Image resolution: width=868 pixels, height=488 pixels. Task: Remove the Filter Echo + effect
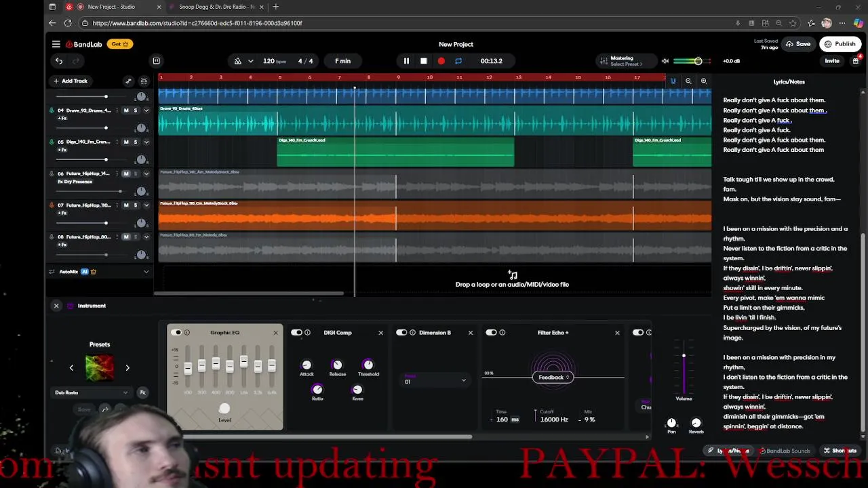(617, 333)
